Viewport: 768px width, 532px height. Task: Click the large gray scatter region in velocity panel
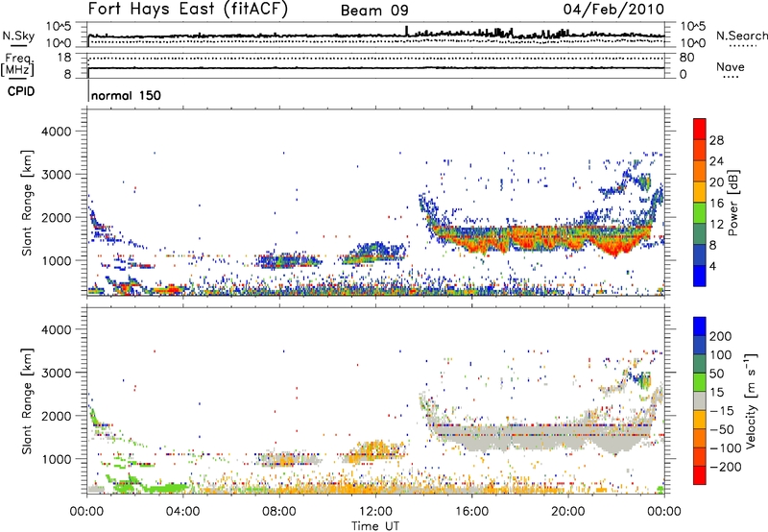541,439
